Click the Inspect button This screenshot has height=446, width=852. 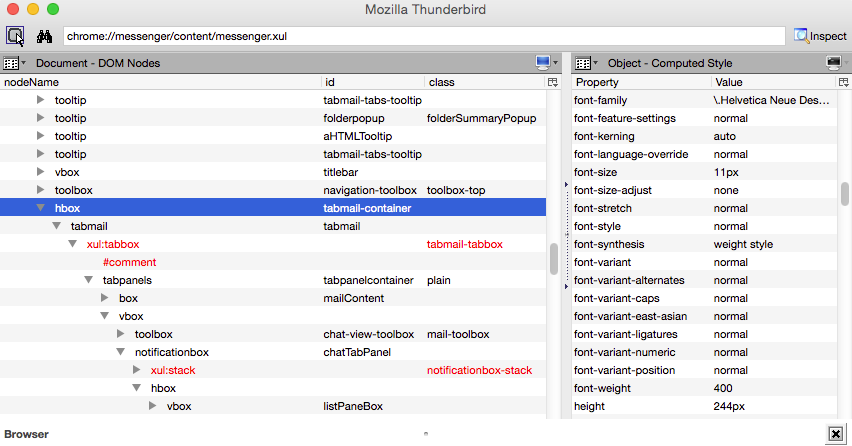point(820,36)
